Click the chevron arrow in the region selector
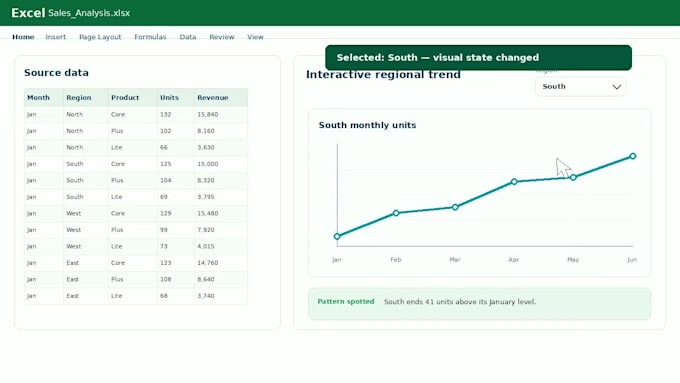Viewport: 680px width, 383px height. 616,87
